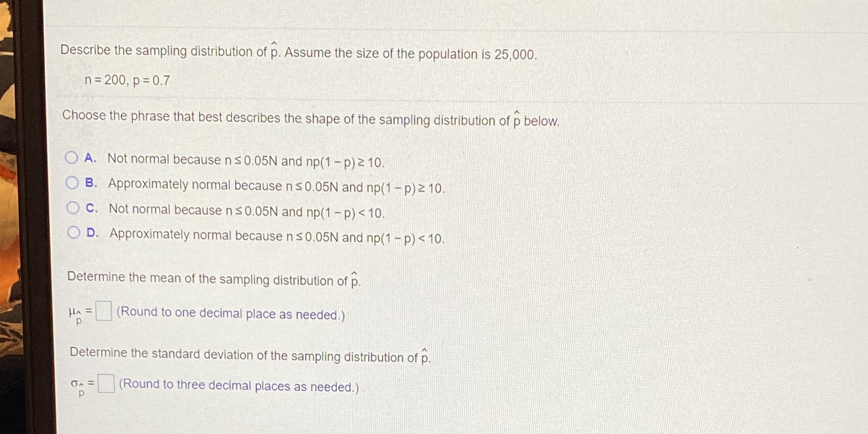868x434 pixels.
Task: Click the bold letter A label
Action: pyautogui.click(x=90, y=158)
